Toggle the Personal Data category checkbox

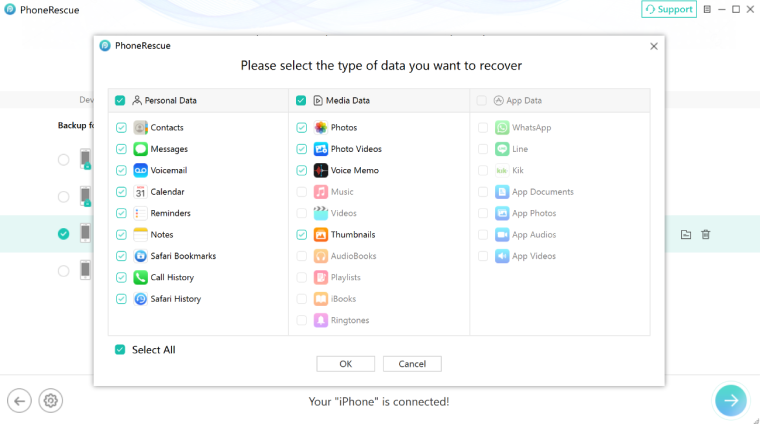point(120,101)
